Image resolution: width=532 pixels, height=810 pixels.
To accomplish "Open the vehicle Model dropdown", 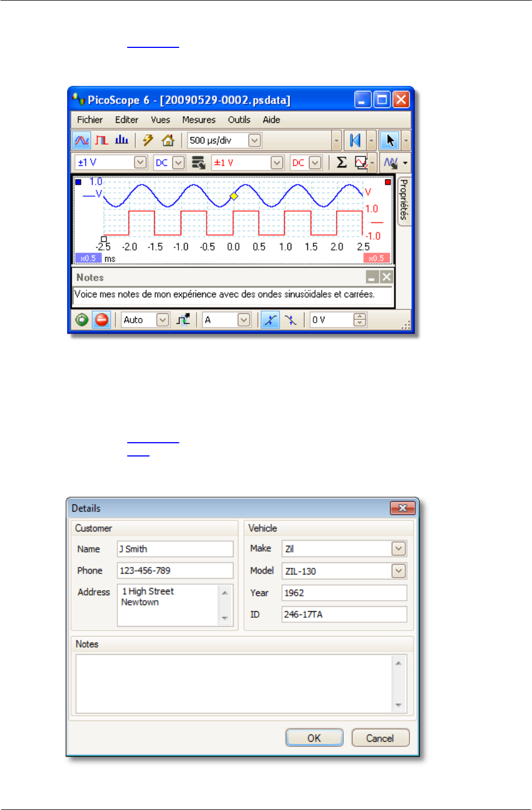I will (399, 571).
